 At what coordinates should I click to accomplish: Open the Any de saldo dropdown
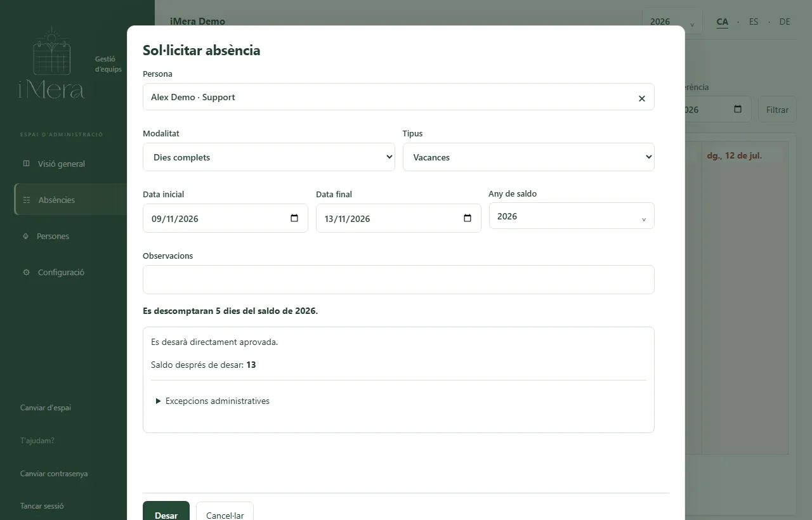click(x=572, y=216)
